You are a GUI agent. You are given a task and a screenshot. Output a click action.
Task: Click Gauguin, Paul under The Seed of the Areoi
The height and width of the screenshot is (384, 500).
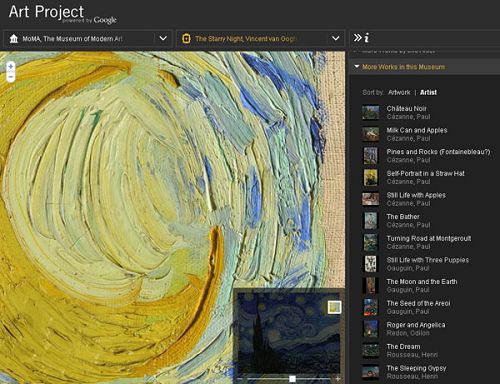tap(408, 311)
